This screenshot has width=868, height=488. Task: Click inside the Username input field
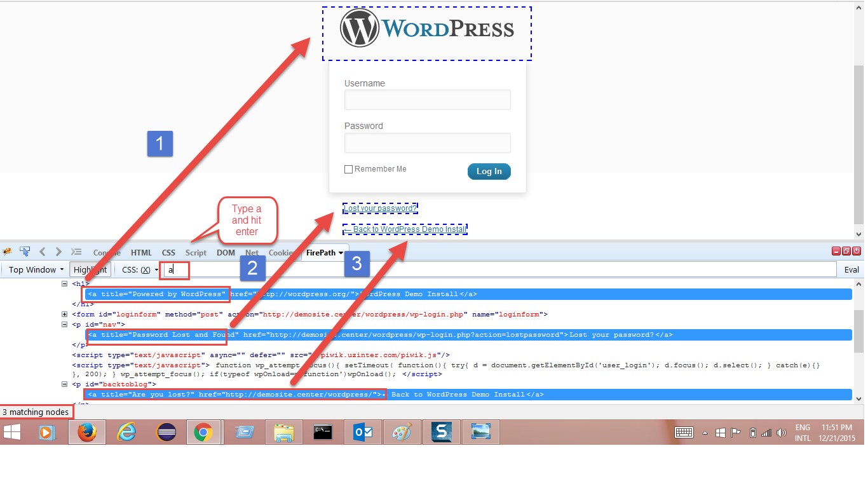426,100
